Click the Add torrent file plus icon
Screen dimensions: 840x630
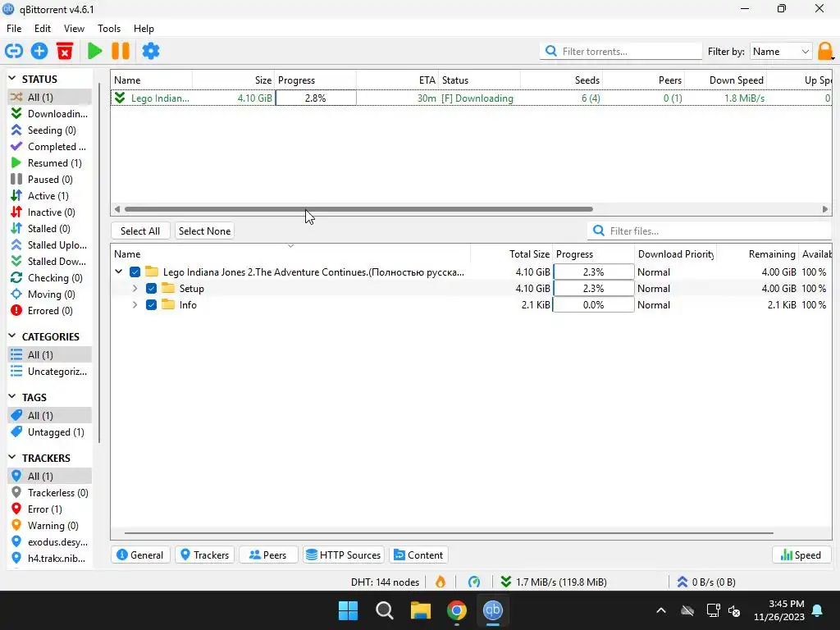[x=39, y=51]
